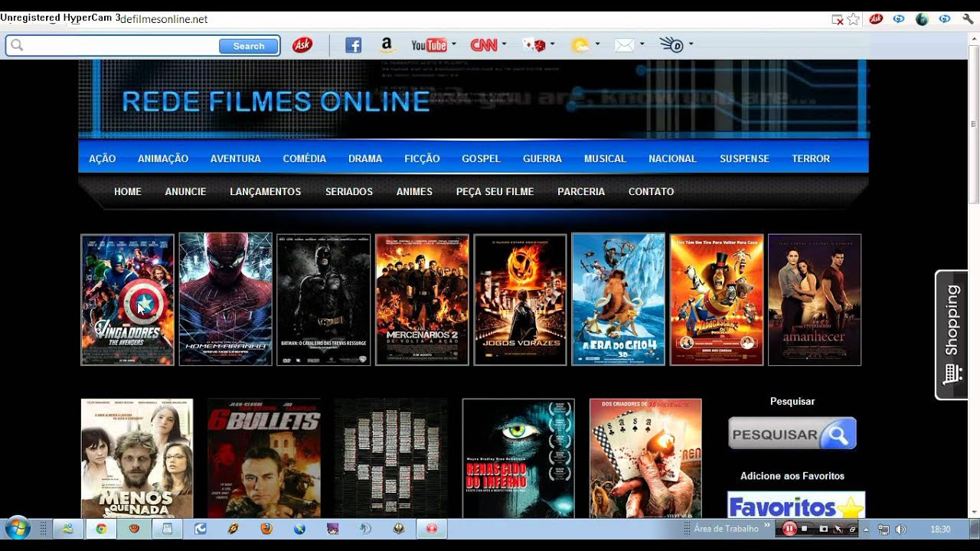Go to GOSPEL category
This screenshot has width=980, height=551.
coord(481,158)
